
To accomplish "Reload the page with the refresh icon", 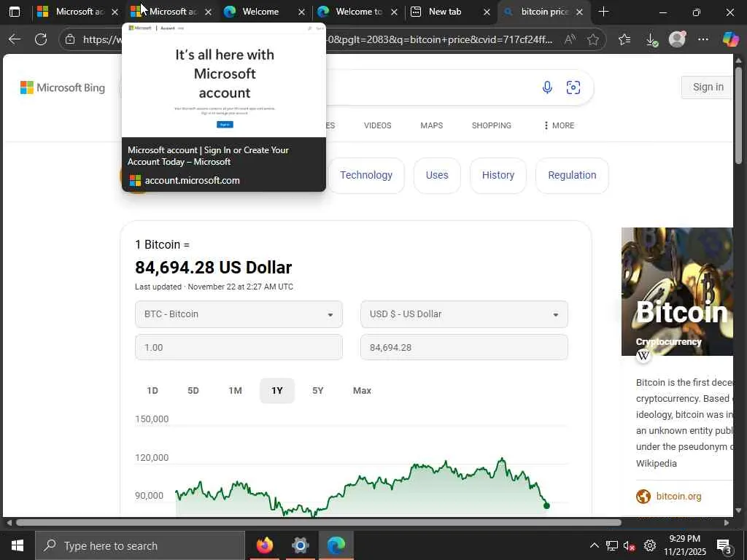I will 41,39.
